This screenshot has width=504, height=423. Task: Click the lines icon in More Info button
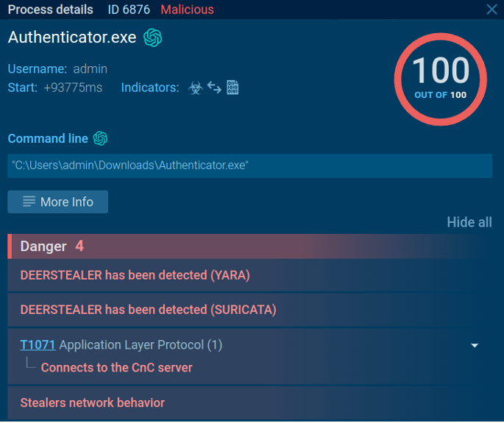pyautogui.click(x=29, y=202)
